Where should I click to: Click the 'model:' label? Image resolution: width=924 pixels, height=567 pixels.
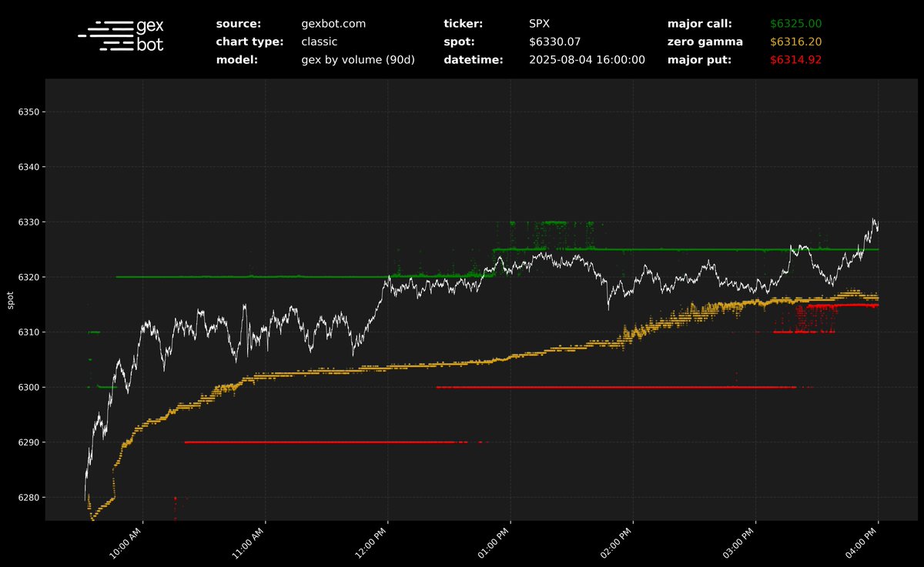[x=236, y=59]
